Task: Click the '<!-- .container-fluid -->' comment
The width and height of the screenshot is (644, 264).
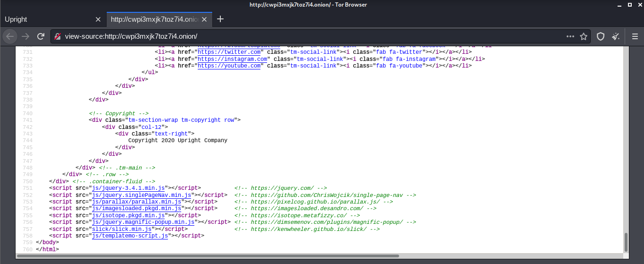Action: pyautogui.click(x=114, y=181)
